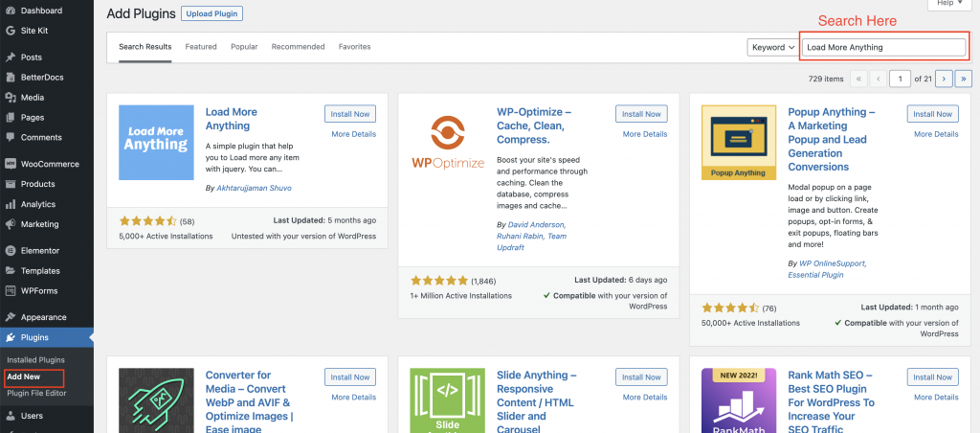Click the Analytics bar chart icon
Screen dimensions: 980x433
(10, 204)
